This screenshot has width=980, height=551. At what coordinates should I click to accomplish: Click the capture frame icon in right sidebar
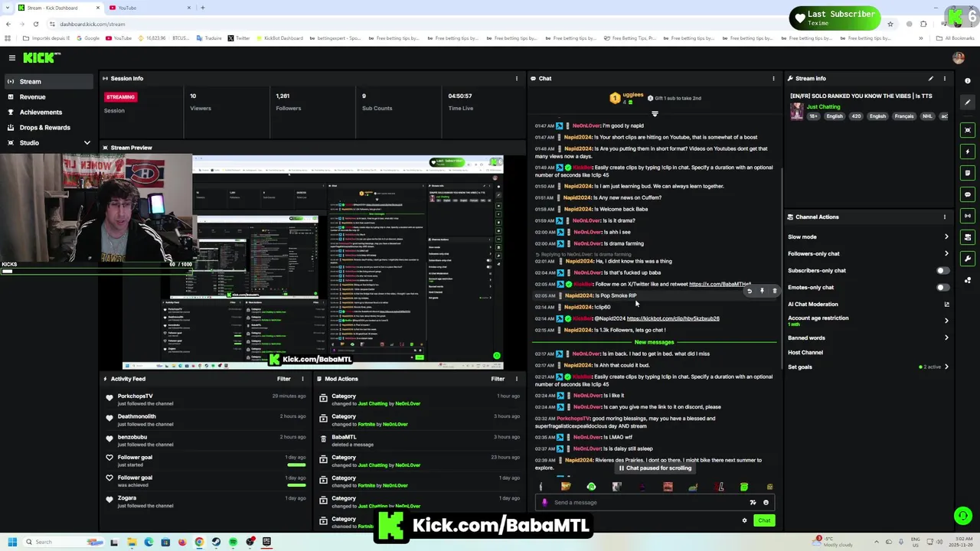click(968, 130)
